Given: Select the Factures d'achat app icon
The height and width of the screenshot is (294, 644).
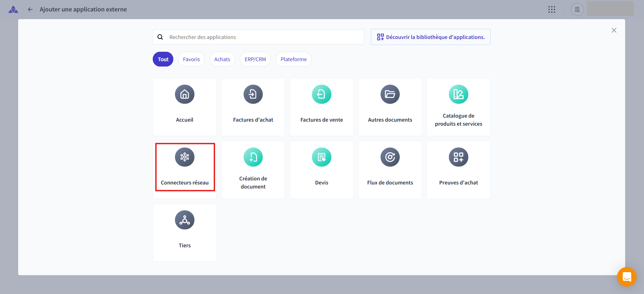Looking at the screenshot, I should pos(253,94).
